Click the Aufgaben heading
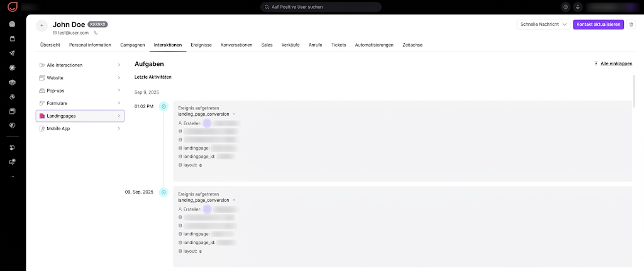This screenshot has height=271, width=644. point(149,64)
